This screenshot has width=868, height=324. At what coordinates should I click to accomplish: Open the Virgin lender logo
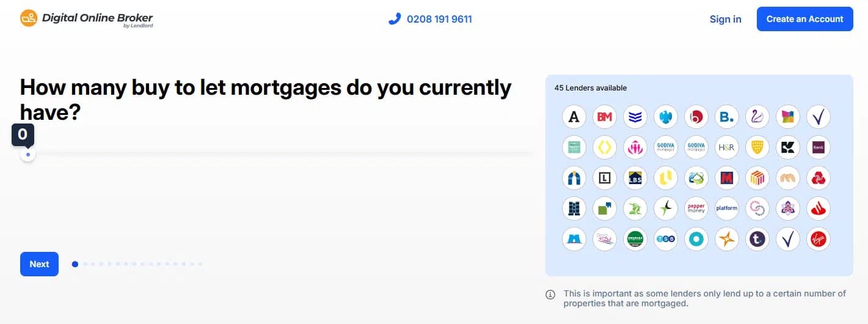pyautogui.click(x=819, y=239)
